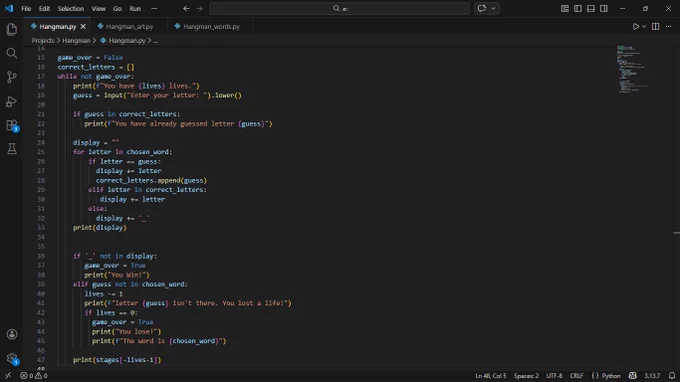The height and width of the screenshot is (382, 680).
Task: Change indentation via Spaces: 2
Action: [526, 376]
